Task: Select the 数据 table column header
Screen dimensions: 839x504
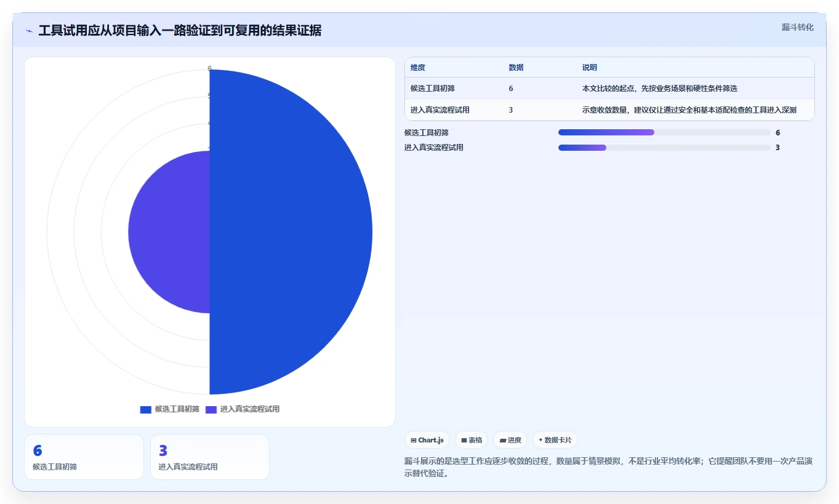Action: coord(516,68)
